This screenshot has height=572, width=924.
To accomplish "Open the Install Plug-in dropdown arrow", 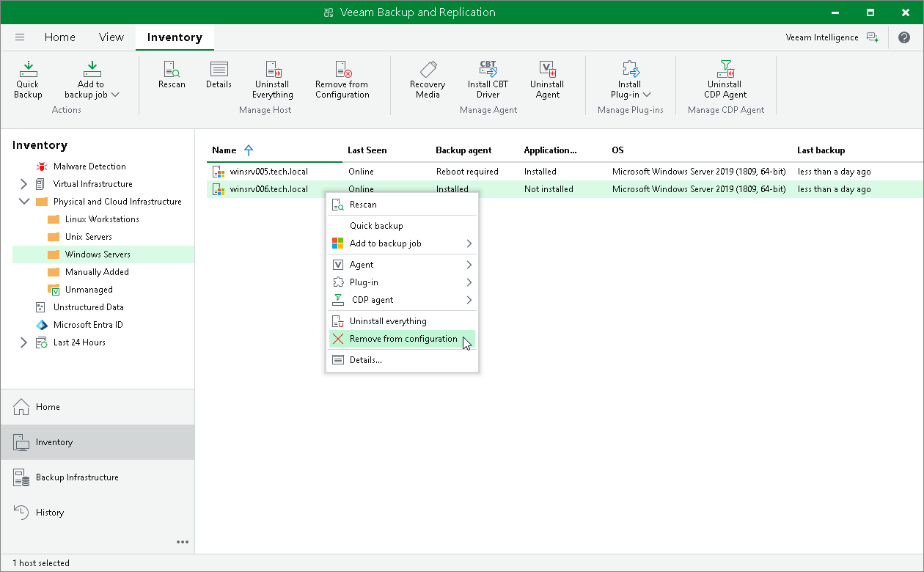I will tap(646, 95).
